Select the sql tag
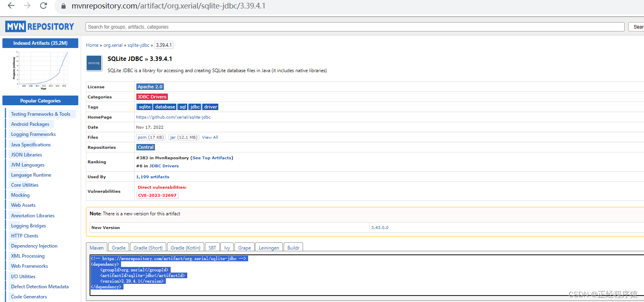This screenshot has height=302, width=644. [183, 107]
